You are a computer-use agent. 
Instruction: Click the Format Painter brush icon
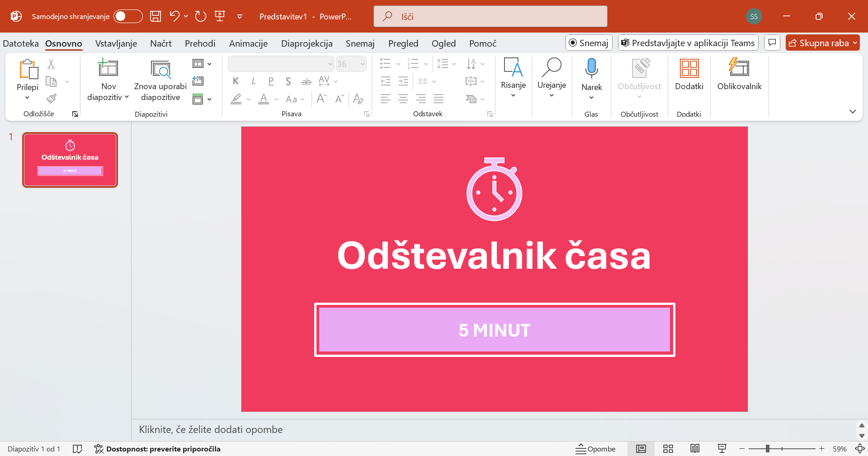pos(52,99)
